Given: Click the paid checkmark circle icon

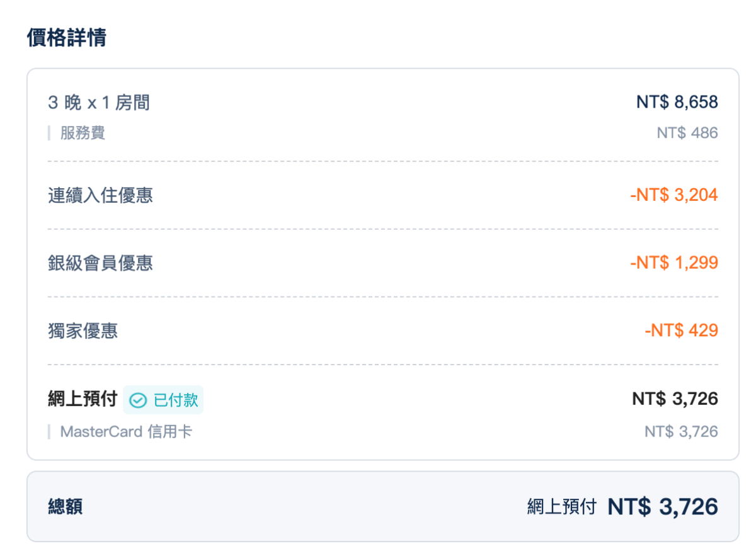Looking at the screenshot, I should click(x=137, y=400).
